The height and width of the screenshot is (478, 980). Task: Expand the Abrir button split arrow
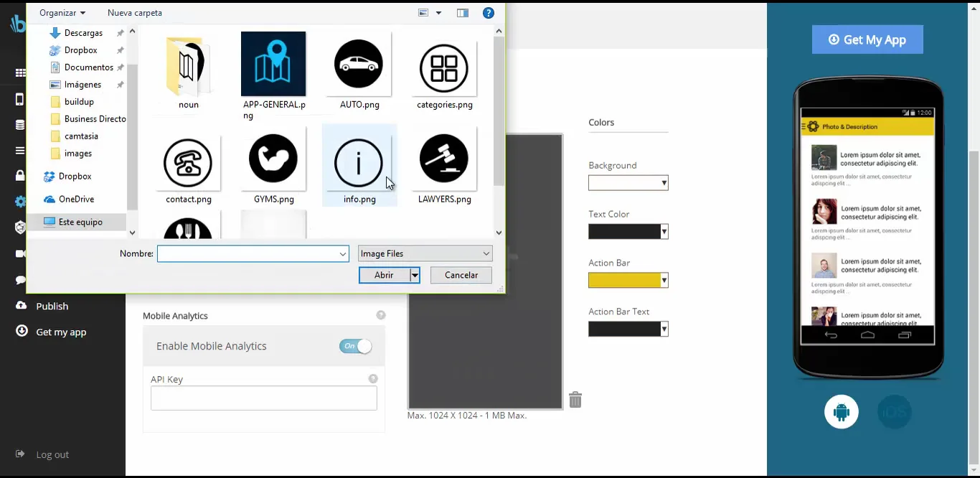pos(415,276)
